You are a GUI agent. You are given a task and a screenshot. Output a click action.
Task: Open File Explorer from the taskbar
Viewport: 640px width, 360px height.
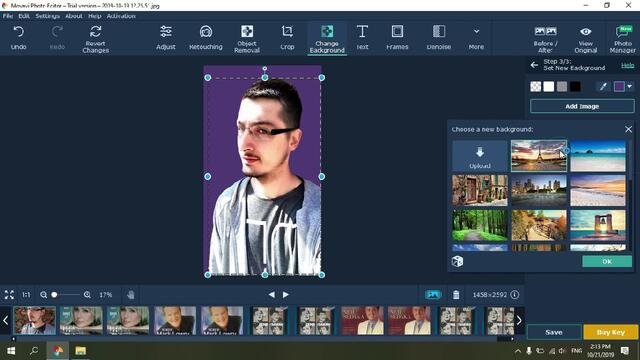coord(80,351)
